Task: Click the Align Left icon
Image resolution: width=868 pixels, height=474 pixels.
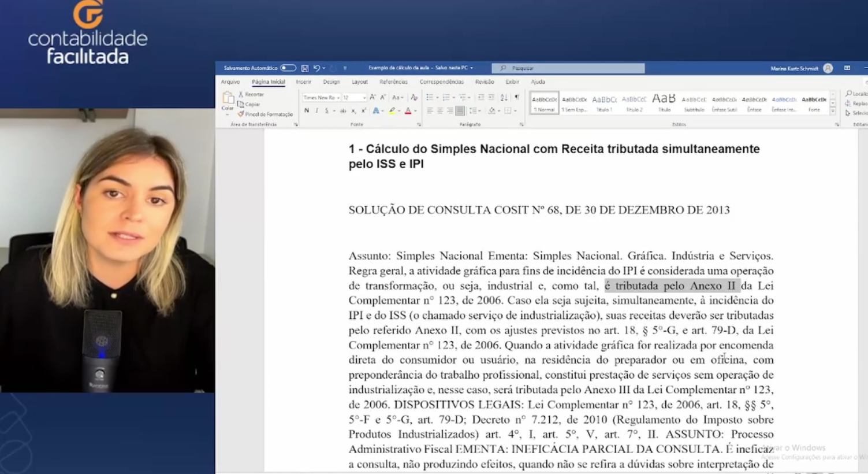Action: click(x=430, y=110)
